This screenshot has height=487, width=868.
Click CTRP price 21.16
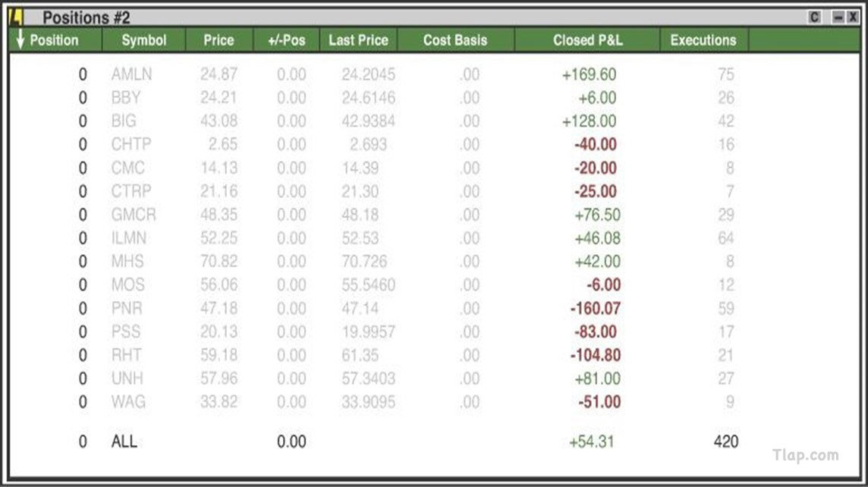coord(219,191)
